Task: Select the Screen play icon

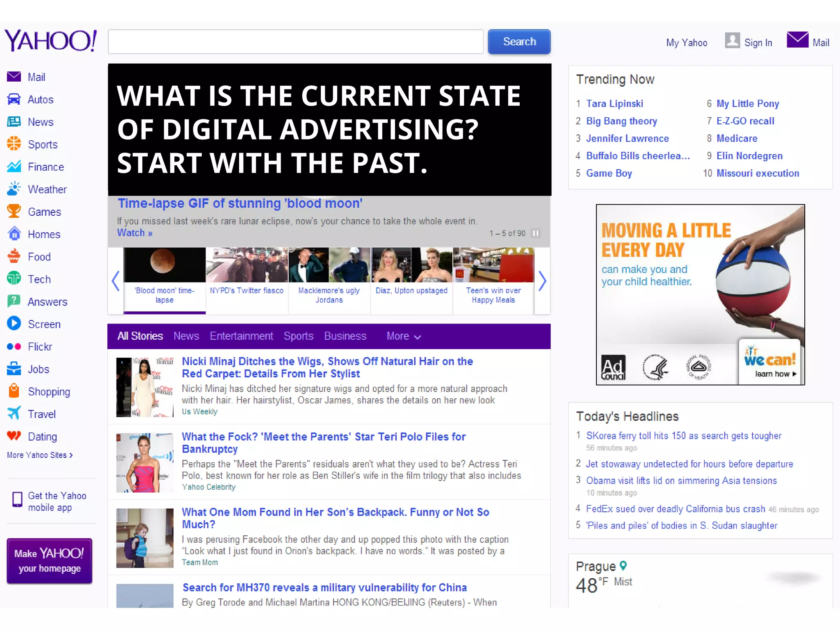Action: click(x=14, y=324)
